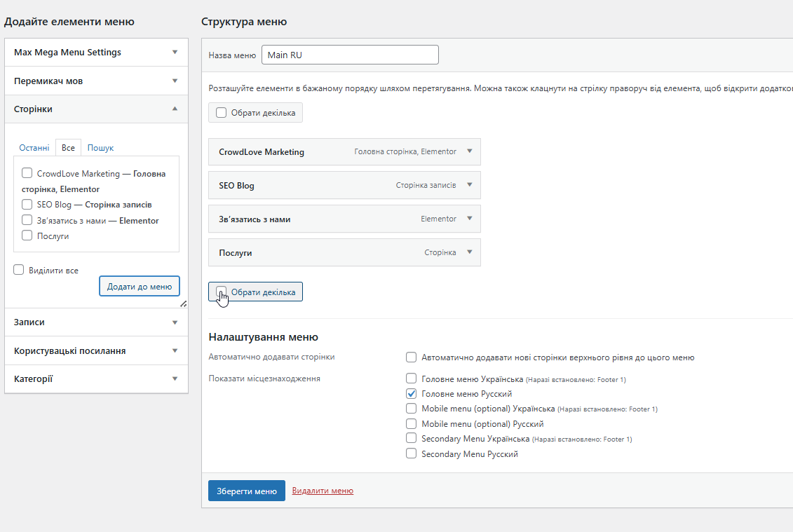Collapse the Сторінки panel arrow
This screenshot has height=532, width=793.
(175, 109)
